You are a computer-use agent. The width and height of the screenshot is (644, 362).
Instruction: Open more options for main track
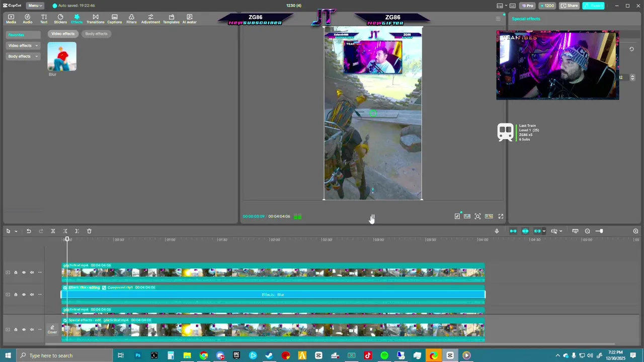(x=40, y=330)
